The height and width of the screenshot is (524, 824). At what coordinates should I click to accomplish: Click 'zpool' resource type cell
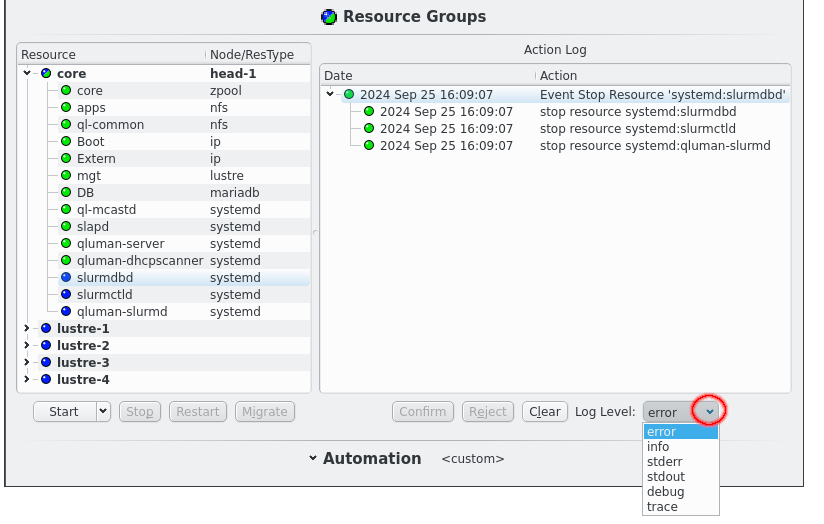click(x=226, y=90)
